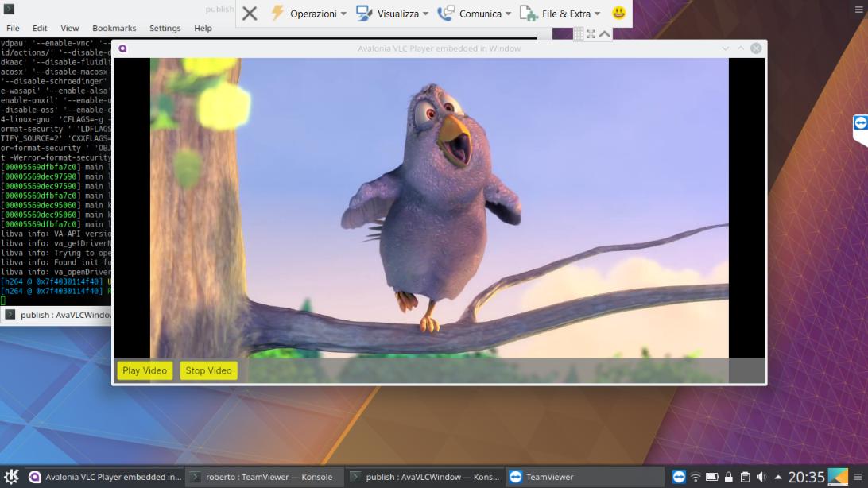Open Konsole File menu
This screenshot has height=488, width=868.
(13, 28)
